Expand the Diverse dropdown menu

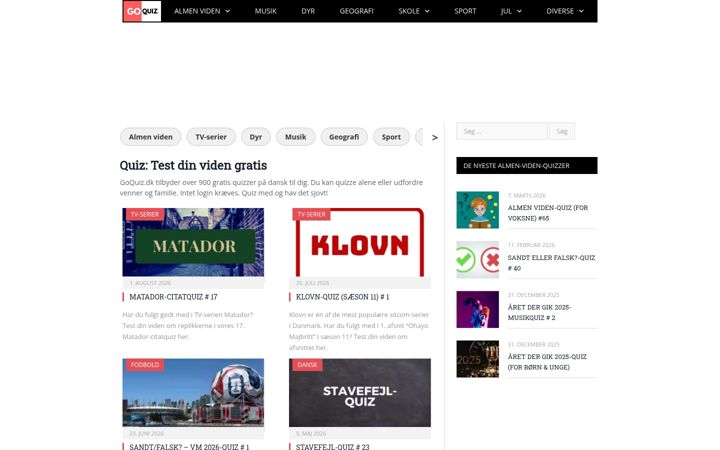(565, 11)
